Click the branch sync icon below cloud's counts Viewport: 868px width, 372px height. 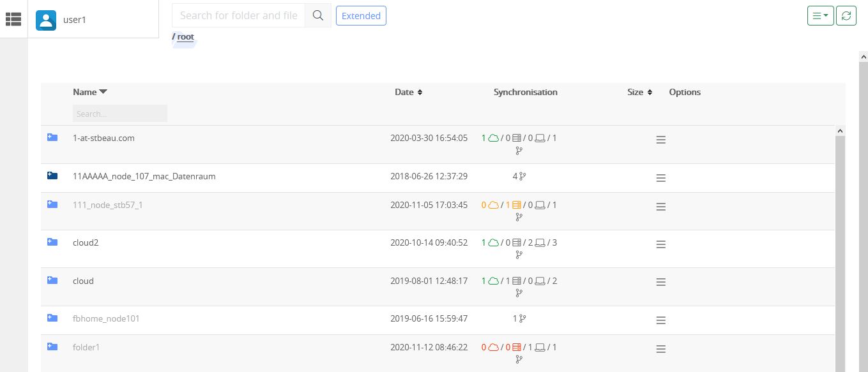tap(519, 293)
